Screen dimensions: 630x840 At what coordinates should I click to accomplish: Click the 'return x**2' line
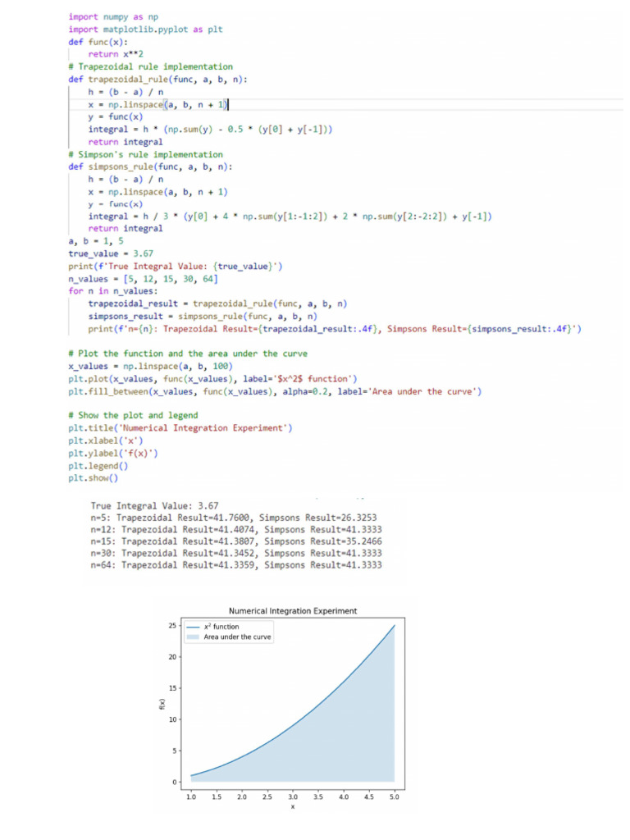click(116, 54)
